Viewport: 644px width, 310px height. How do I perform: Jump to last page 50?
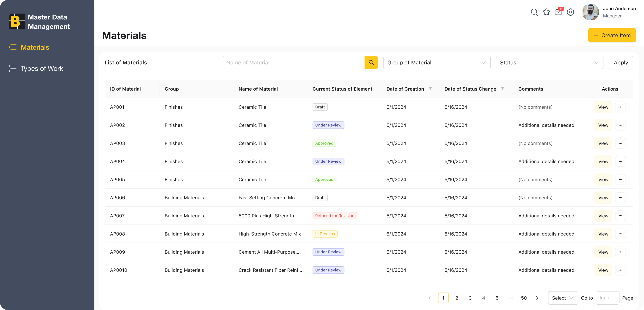[524, 298]
